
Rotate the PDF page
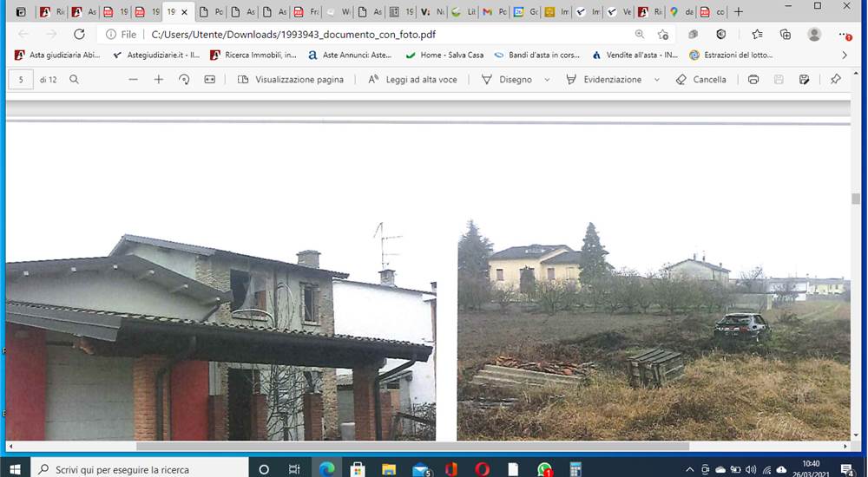click(x=184, y=80)
